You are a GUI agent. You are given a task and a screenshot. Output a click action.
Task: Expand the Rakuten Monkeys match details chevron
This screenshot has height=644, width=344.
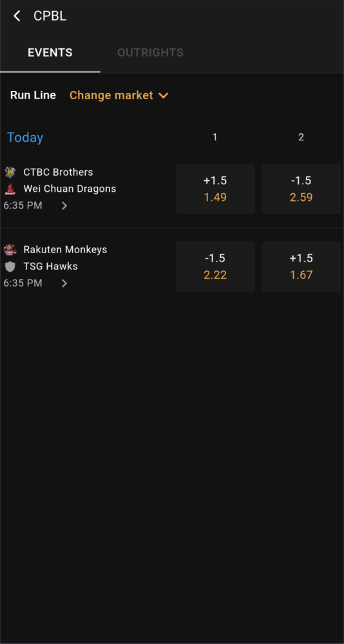tap(64, 283)
